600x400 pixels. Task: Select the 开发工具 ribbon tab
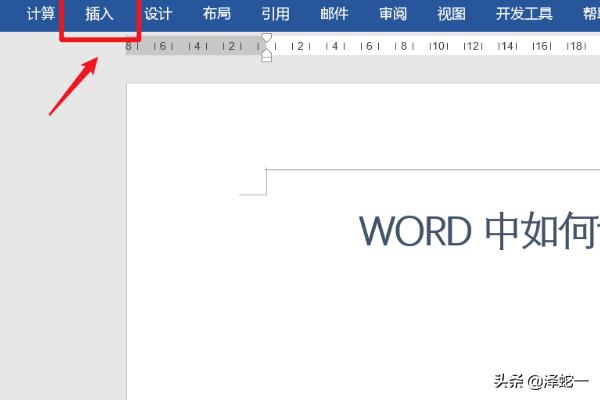click(x=524, y=14)
